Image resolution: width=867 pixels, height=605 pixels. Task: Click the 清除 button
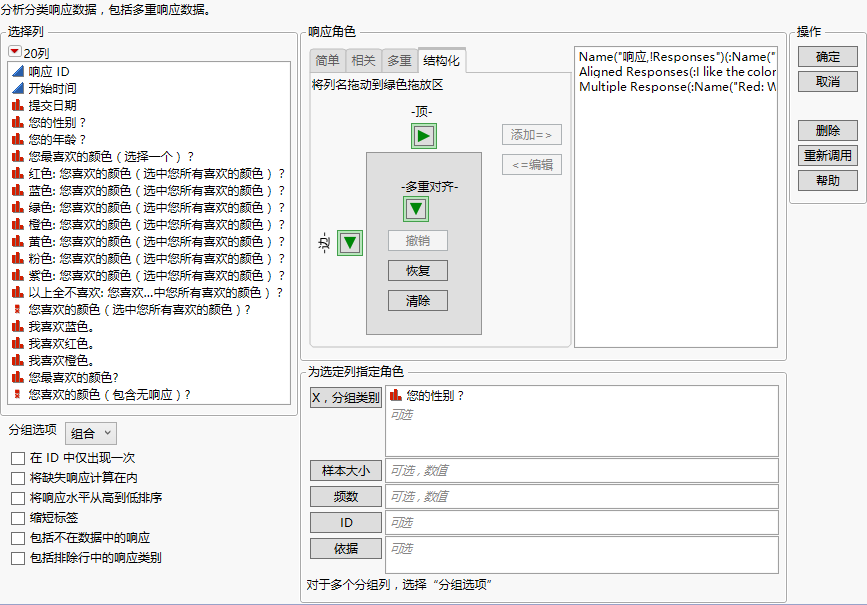tap(417, 301)
